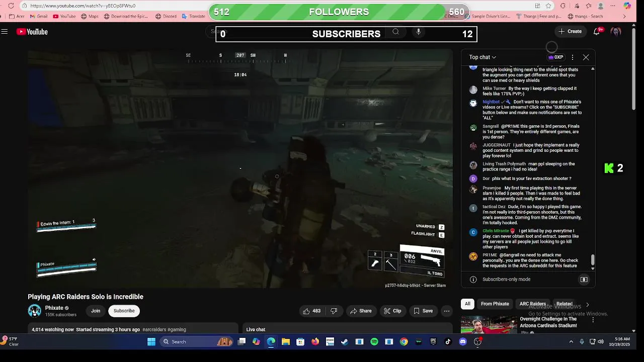The width and height of the screenshot is (644, 362).
Task: Bookmark this page with the star icon
Action: click(548, 6)
